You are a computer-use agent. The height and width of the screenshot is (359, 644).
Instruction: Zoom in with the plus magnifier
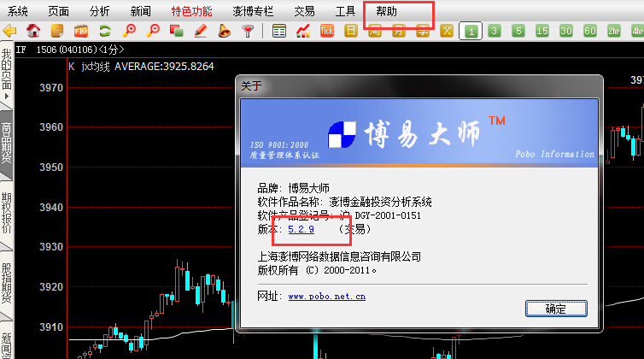pyautogui.click(x=130, y=32)
